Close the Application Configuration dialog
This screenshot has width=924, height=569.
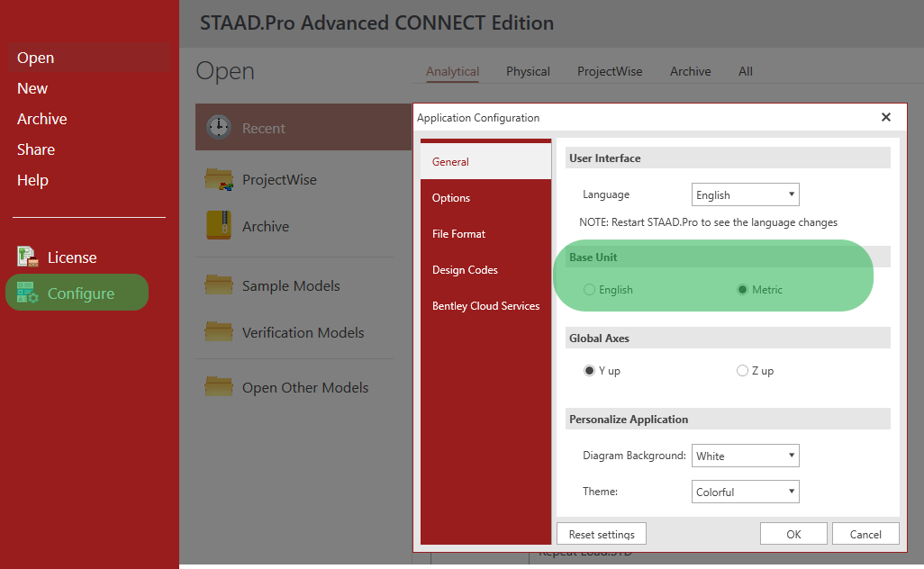(x=885, y=117)
